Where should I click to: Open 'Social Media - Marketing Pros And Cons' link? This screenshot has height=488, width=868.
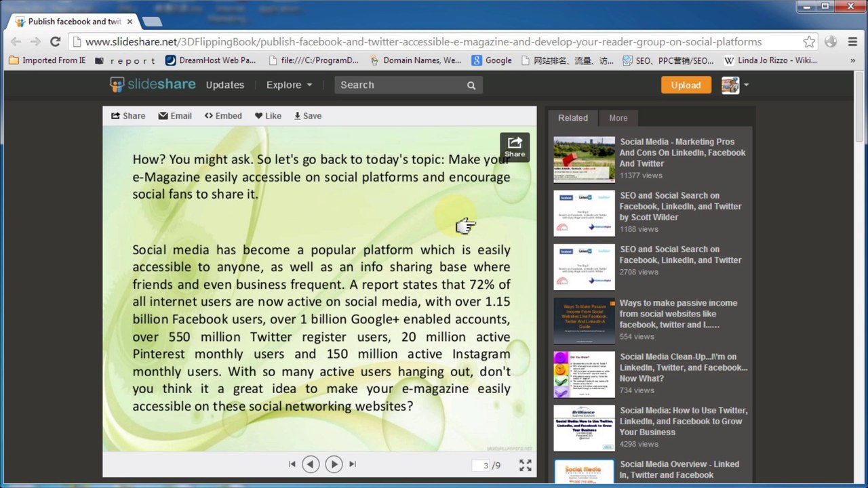[x=682, y=152]
